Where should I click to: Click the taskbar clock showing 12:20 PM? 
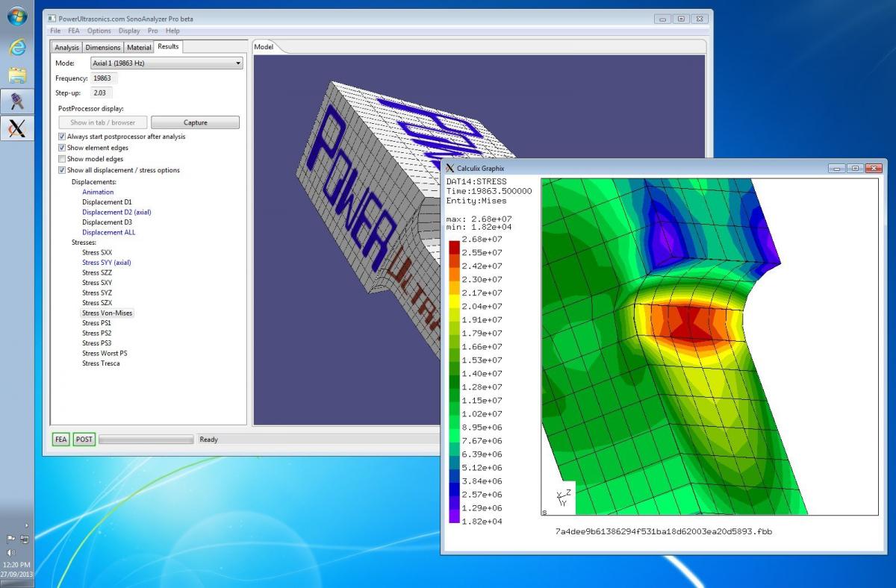point(16,565)
